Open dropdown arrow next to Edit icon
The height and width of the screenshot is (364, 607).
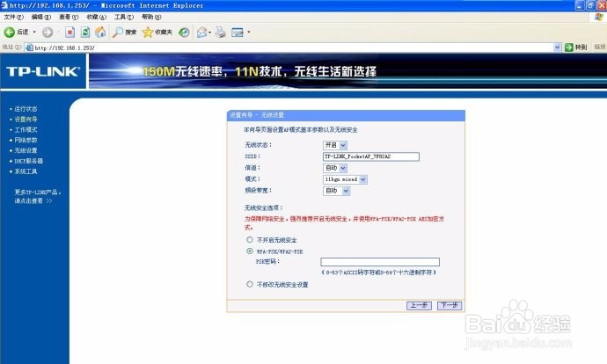tap(249, 33)
